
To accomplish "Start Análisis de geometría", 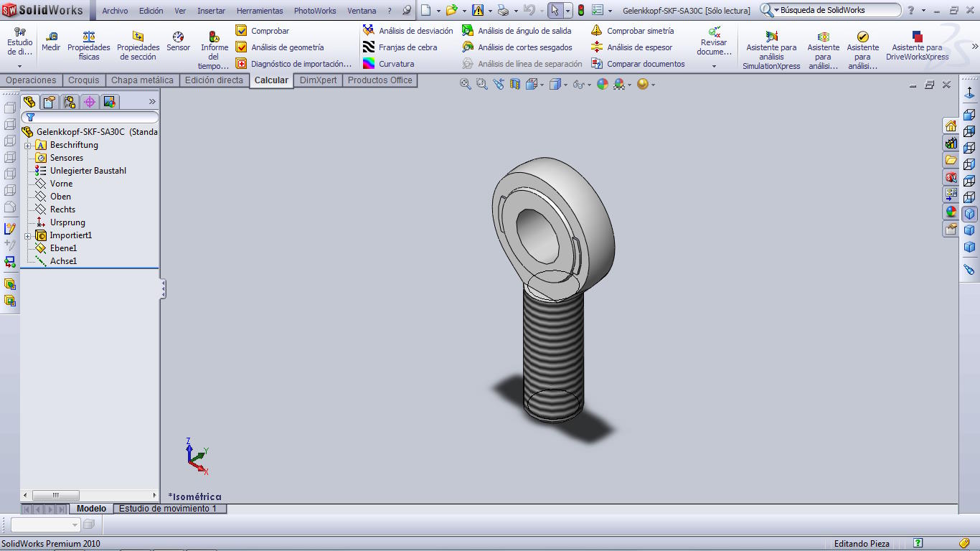I will (x=280, y=47).
